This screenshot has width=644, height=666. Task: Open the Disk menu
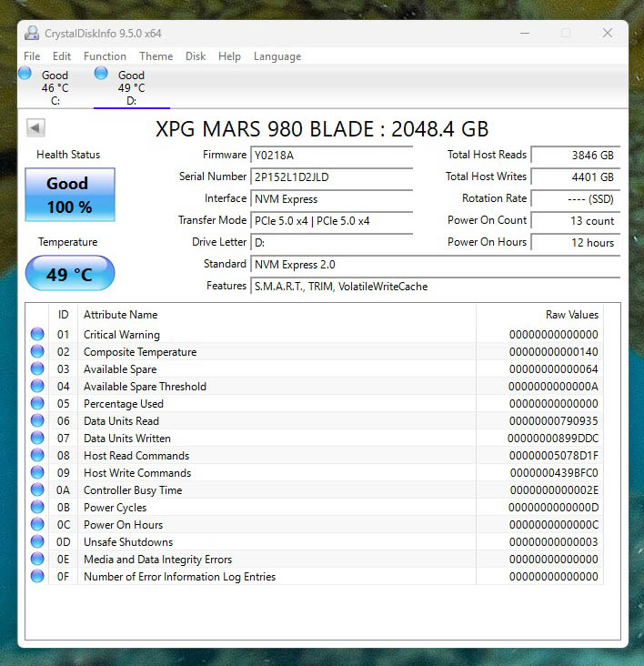196,56
